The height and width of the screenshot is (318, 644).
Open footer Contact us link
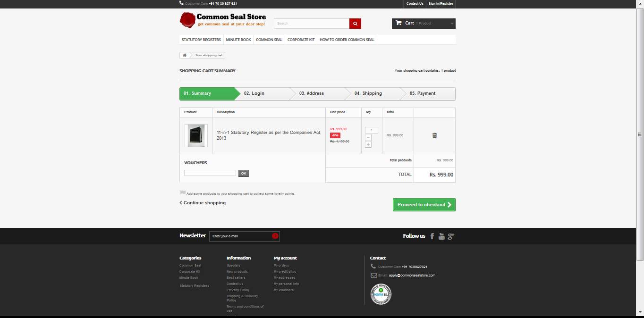point(235,284)
